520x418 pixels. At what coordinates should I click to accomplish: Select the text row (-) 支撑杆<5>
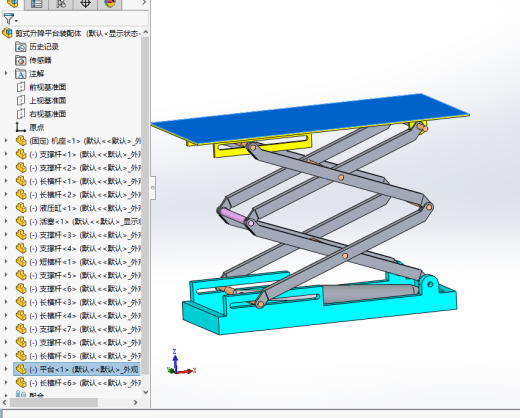(x=85, y=275)
